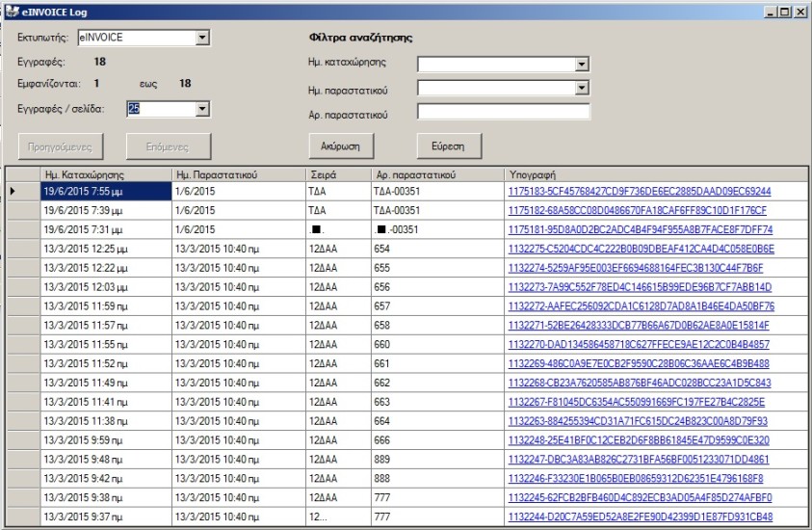Click document number cell 660
The width and height of the screenshot is (812, 530).
(437, 345)
